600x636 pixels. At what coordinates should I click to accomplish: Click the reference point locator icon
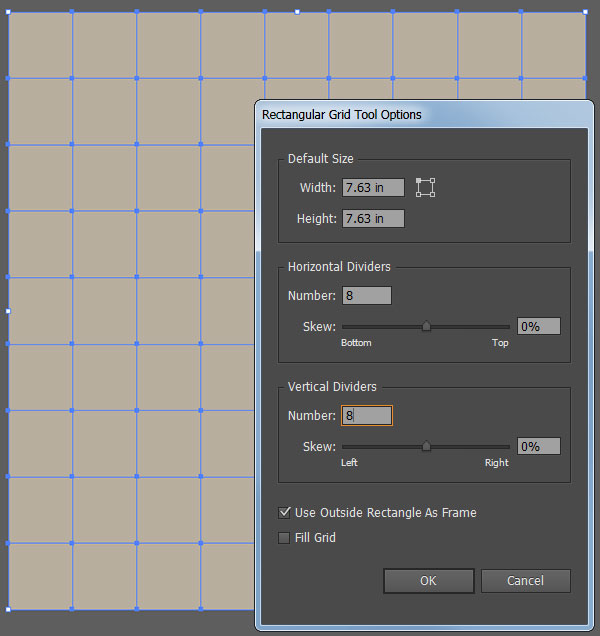(x=425, y=188)
